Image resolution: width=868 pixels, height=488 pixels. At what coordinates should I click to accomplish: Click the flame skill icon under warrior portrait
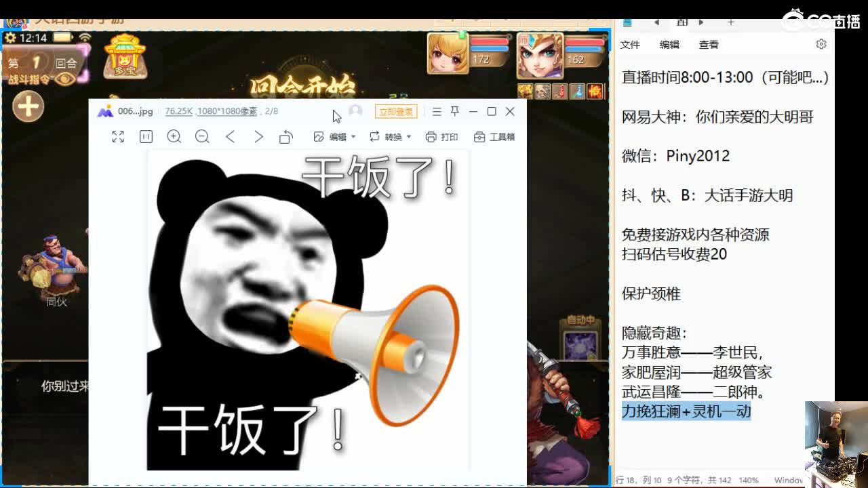(x=595, y=91)
